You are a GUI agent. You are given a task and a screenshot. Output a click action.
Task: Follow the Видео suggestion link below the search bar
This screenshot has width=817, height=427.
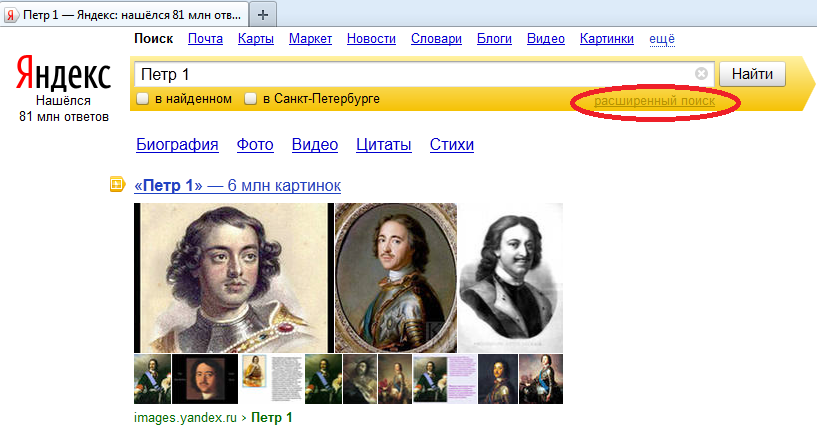(315, 145)
